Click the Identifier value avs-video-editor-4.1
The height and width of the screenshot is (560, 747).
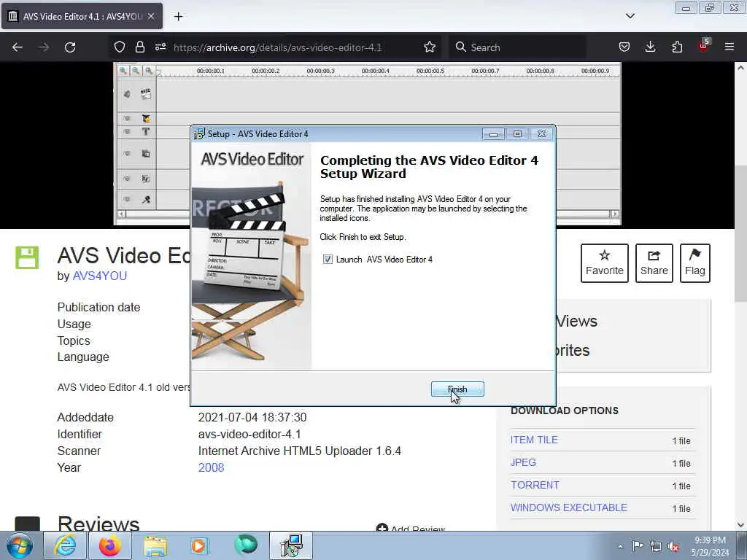249,435
